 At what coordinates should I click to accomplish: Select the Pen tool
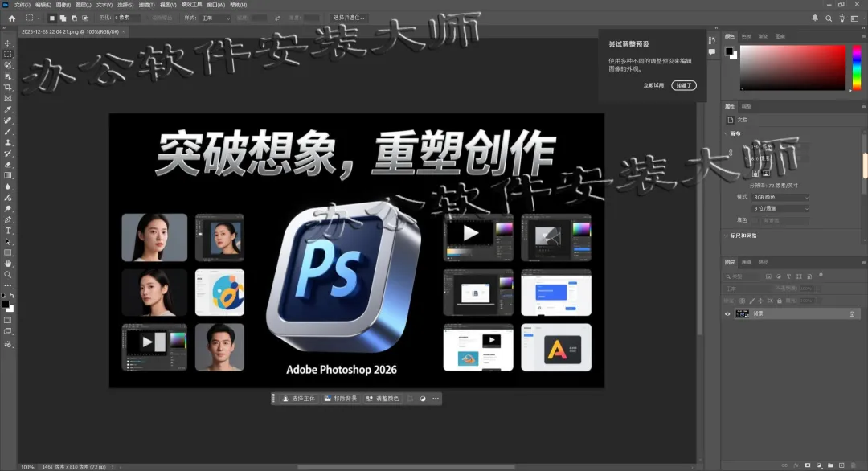pos(8,219)
